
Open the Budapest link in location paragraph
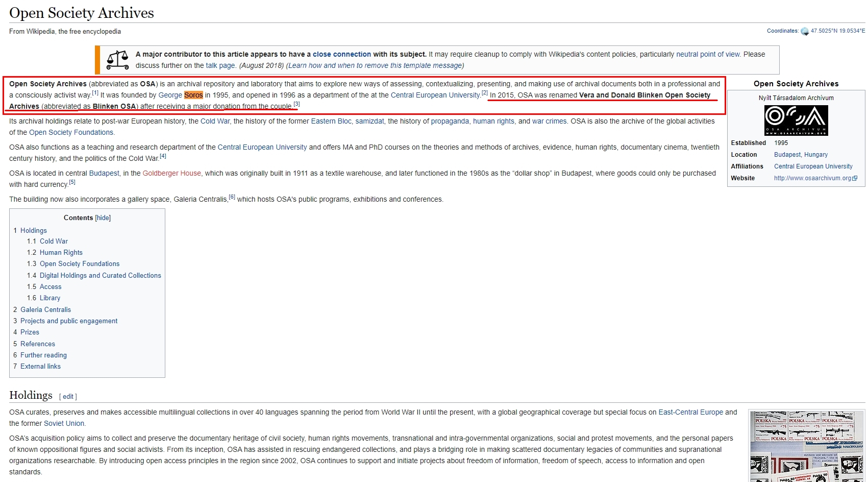(x=104, y=173)
